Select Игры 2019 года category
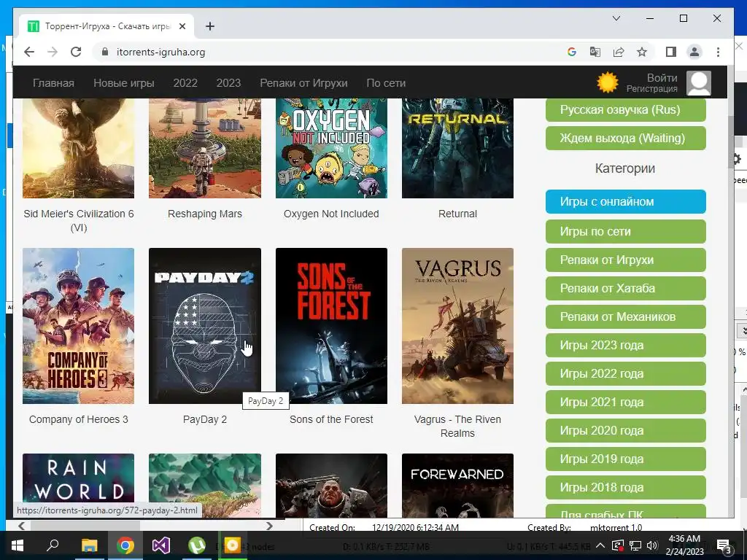The height and width of the screenshot is (560, 747). (625, 459)
